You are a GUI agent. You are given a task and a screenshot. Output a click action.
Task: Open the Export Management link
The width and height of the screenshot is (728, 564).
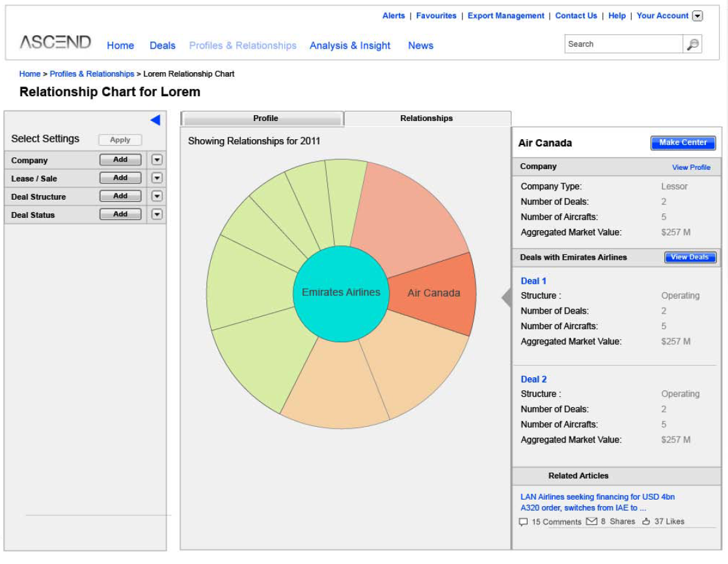(506, 16)
